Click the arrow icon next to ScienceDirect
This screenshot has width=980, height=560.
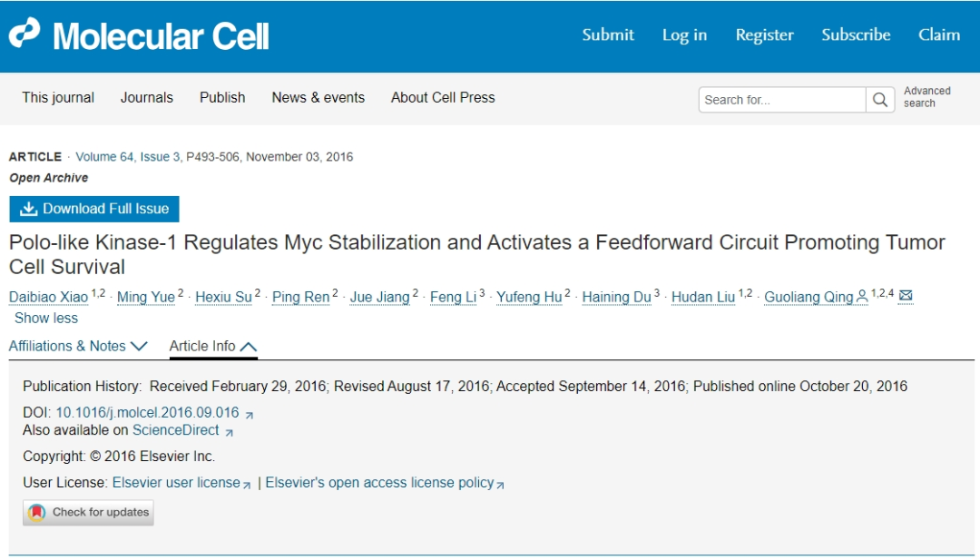coord(230,432)
